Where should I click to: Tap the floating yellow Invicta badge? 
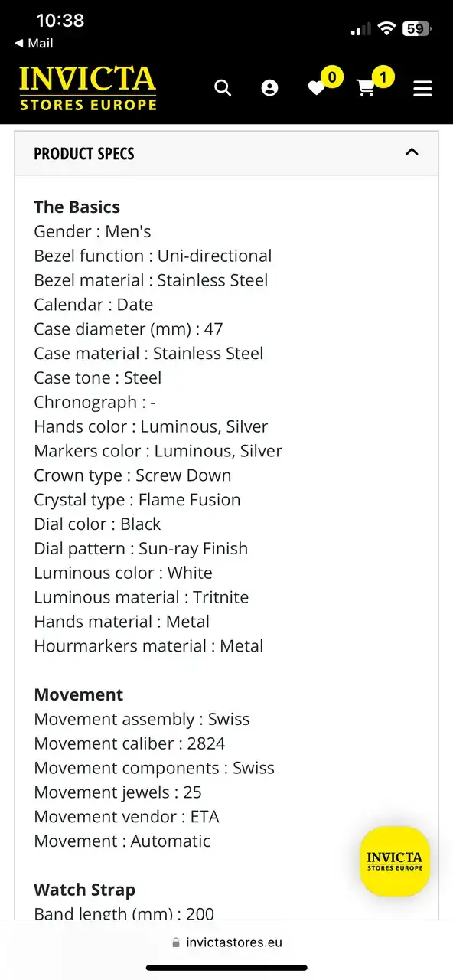pos(395,861)
